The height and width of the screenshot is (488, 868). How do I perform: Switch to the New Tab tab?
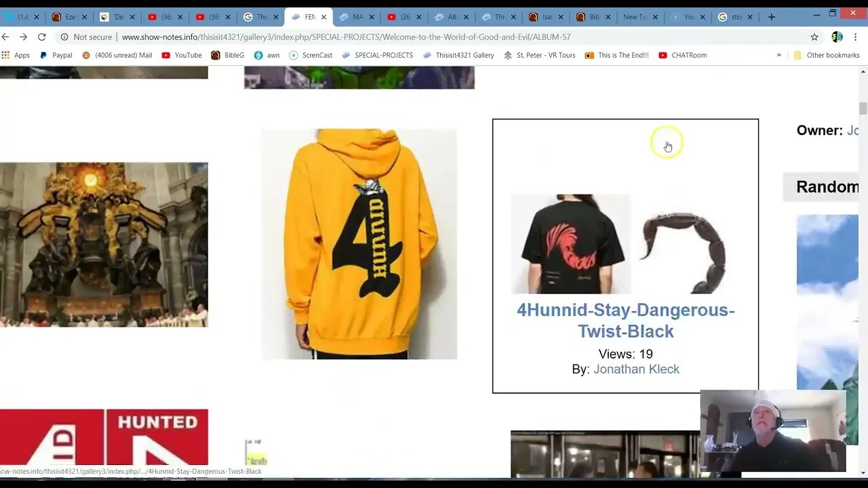[x=642, y=17]
